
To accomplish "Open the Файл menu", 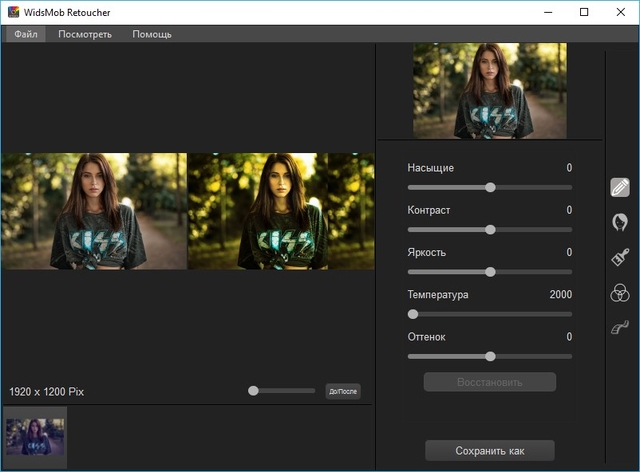I will tap(26, 34).
